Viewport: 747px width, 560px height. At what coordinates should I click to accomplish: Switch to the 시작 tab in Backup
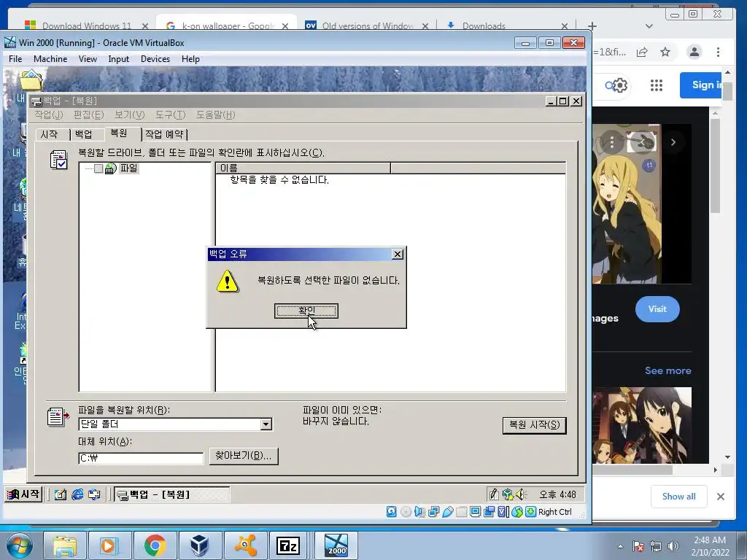click(x=49, y=135)
